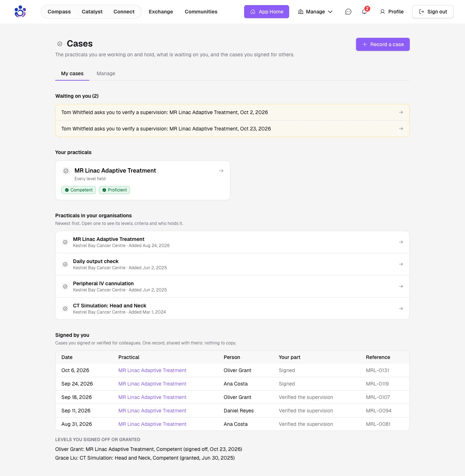
Task: Click badge icon beside CT Simulation row
Action: pos(65,308)
